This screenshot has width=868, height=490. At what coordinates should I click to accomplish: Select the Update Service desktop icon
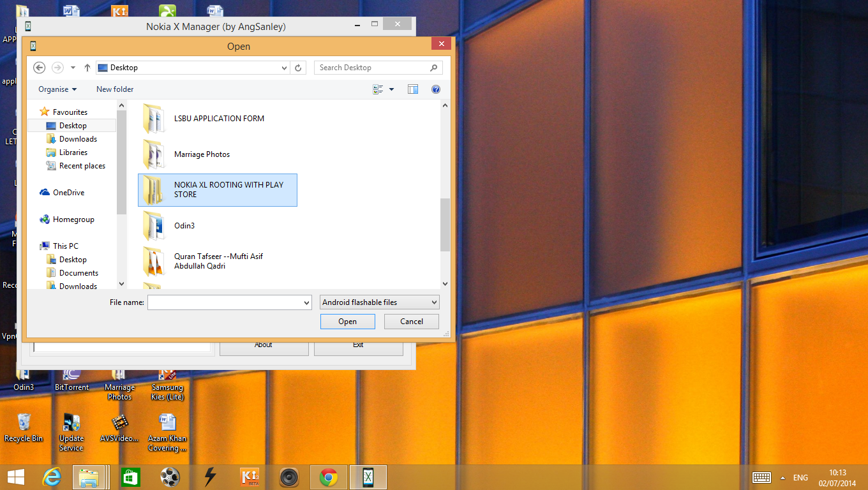pyautogui.click(x=71, y=433)
